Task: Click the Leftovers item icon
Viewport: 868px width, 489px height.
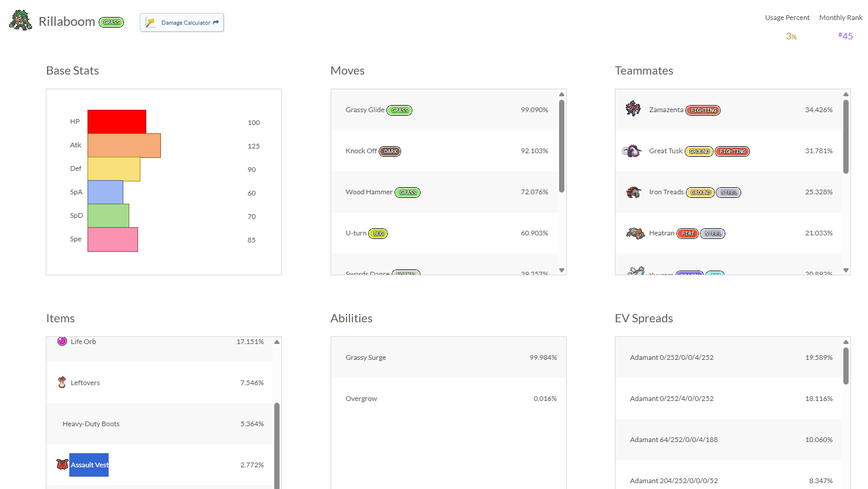Action: click(62, 382)
